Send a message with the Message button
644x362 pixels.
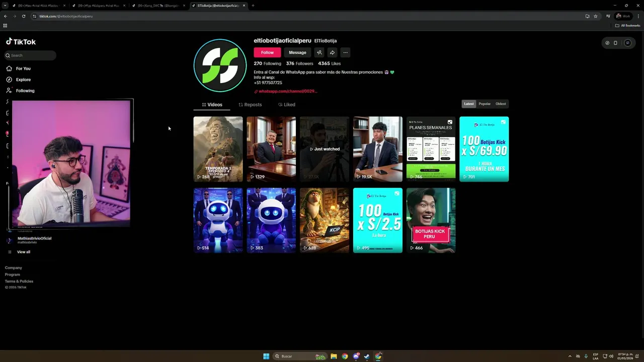tap(297, 52)
